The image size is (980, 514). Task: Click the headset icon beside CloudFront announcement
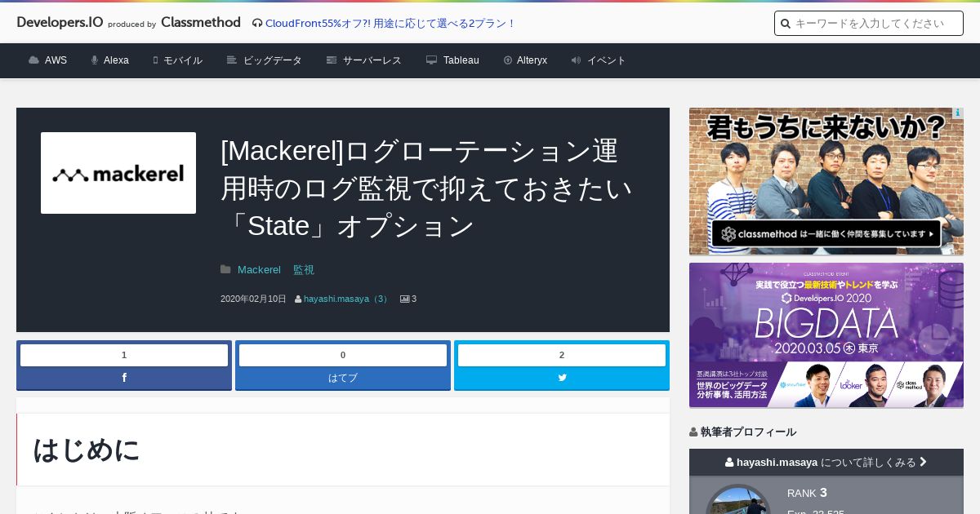click(x=257, y=23)
